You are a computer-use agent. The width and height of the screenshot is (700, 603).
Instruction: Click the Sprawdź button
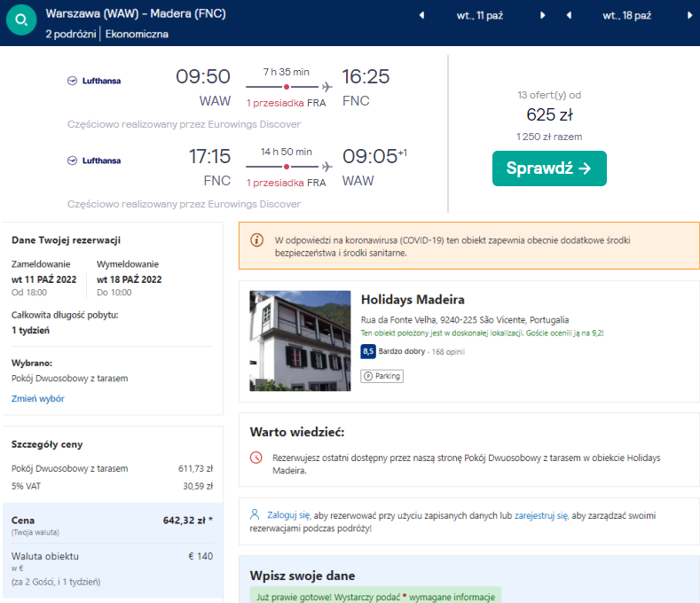tap(549, 168)
